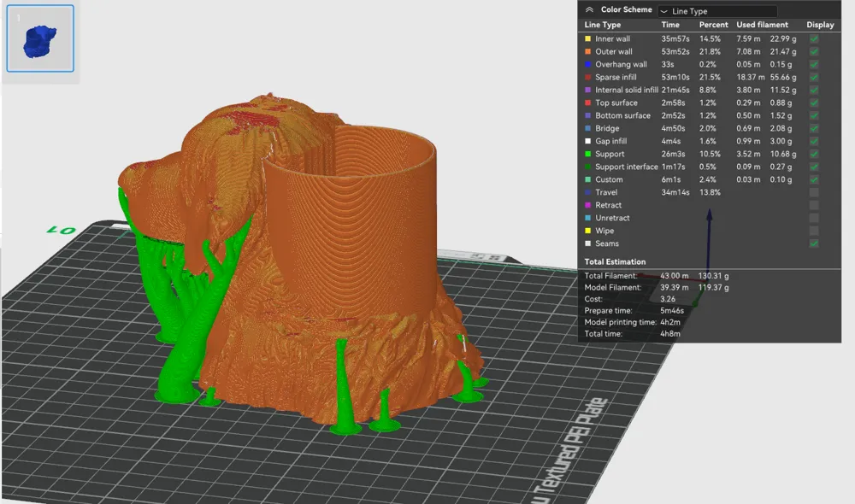This screenshot has height=504, width=855.
Task: Click the purple Internal solid infill swatch
Action: click(588, 90)
